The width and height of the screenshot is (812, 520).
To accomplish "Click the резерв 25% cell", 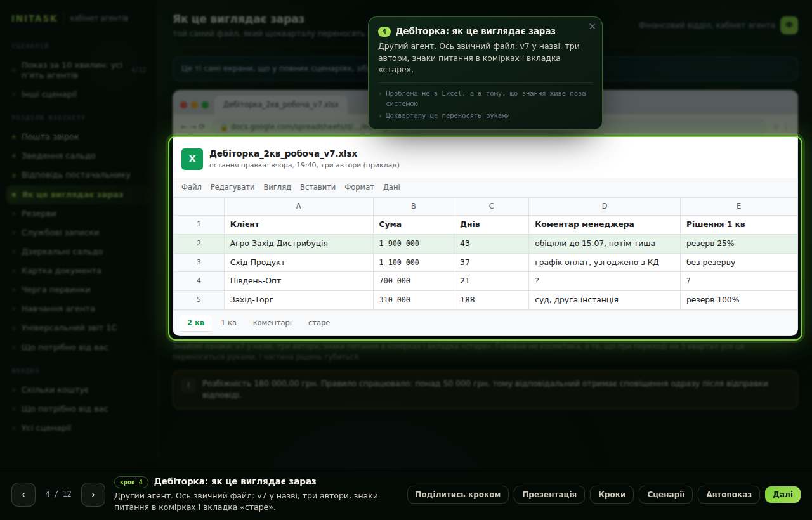I will pyautogui.click(x=739, y=244).
